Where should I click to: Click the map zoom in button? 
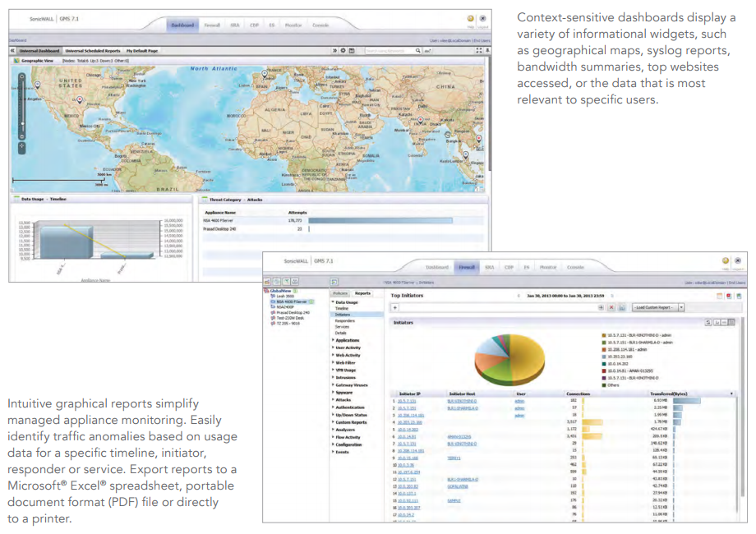pos(21,76)
